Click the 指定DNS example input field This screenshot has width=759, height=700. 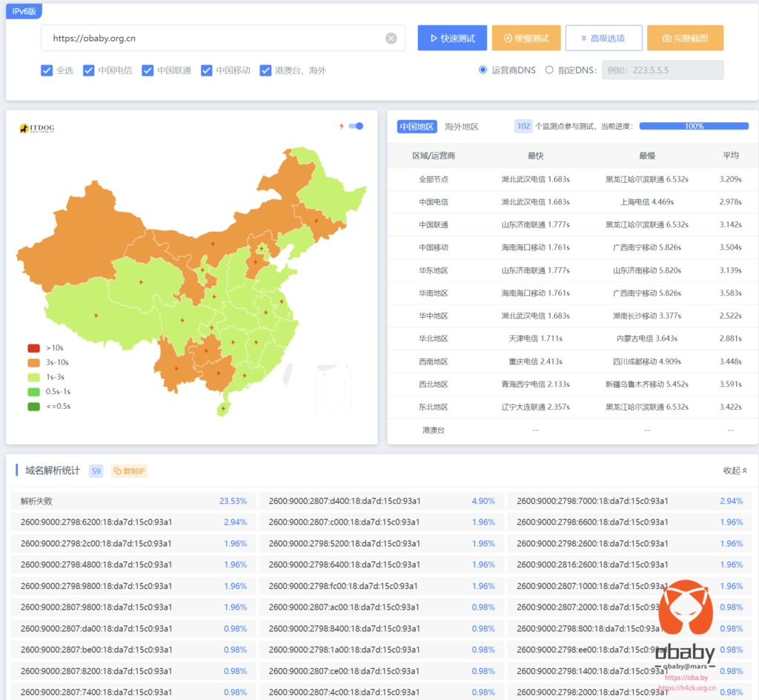click(x=663, y=70)
